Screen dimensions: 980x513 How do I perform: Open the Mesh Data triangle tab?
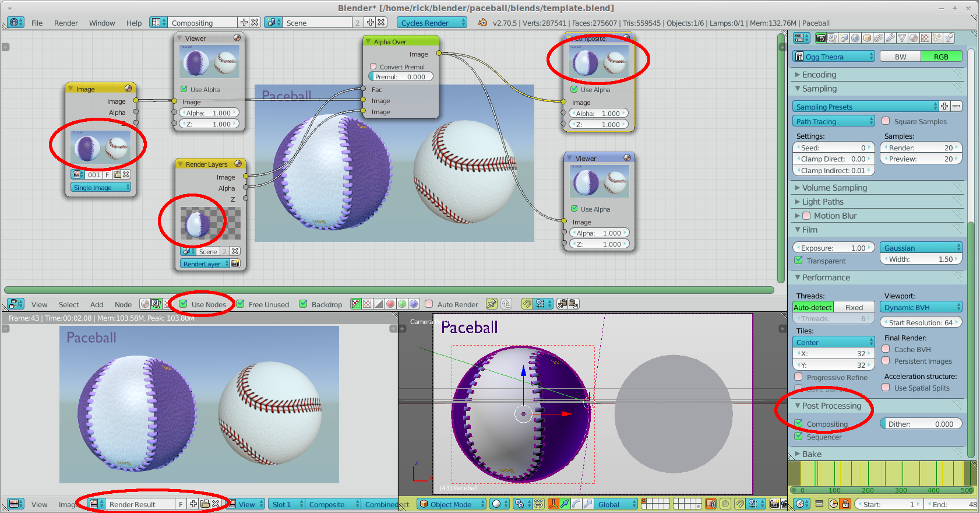[902, 38]
